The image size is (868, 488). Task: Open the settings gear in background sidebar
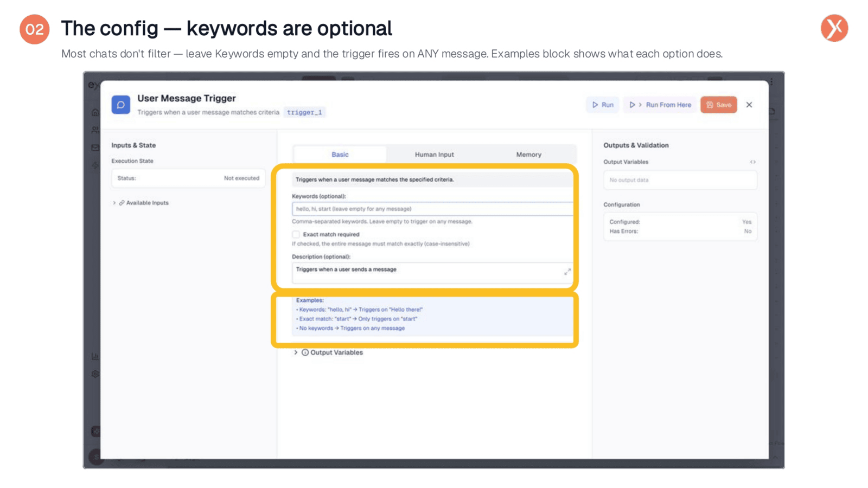click(x=95, y=374)
